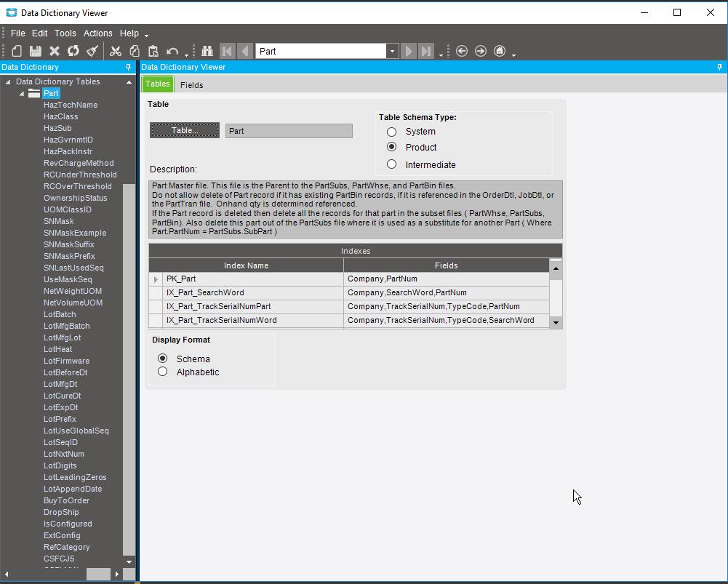The image size is (728, 584).
Task: Choose Alphabetic display format
Action: pos(163,372)
